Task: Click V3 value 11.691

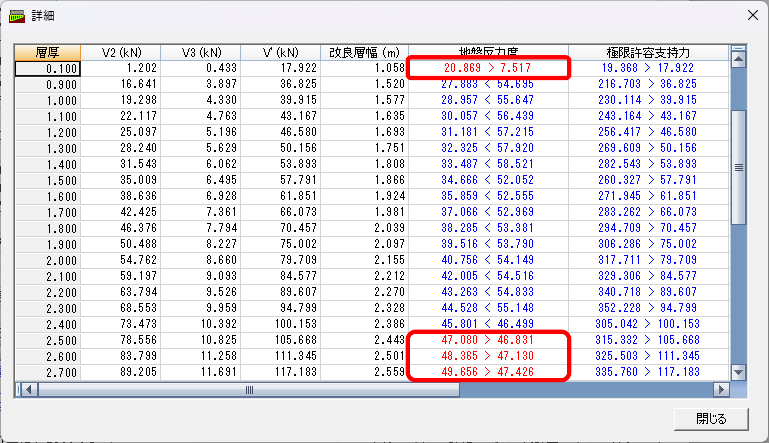Action: 201,372
